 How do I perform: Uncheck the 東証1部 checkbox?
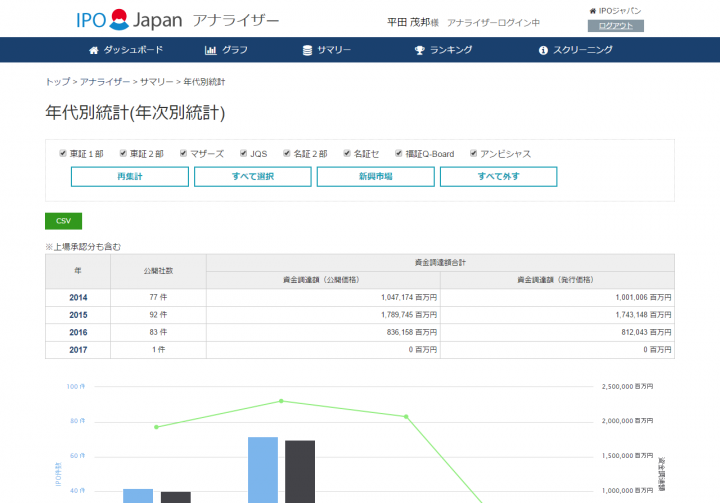[63, 154]
